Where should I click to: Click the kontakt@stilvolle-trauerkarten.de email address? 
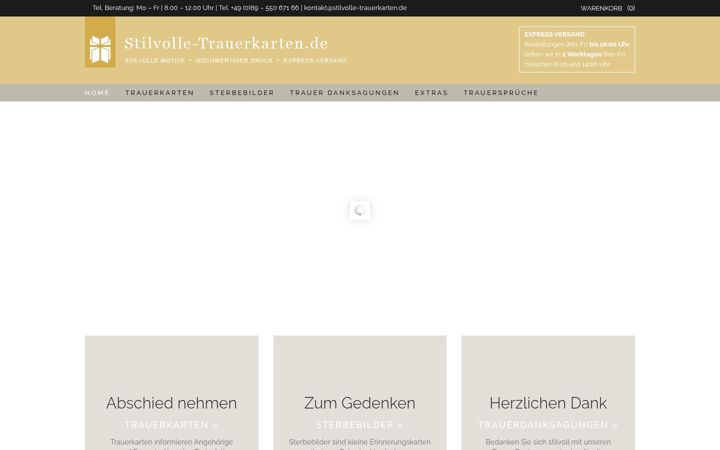coord(355,8)
